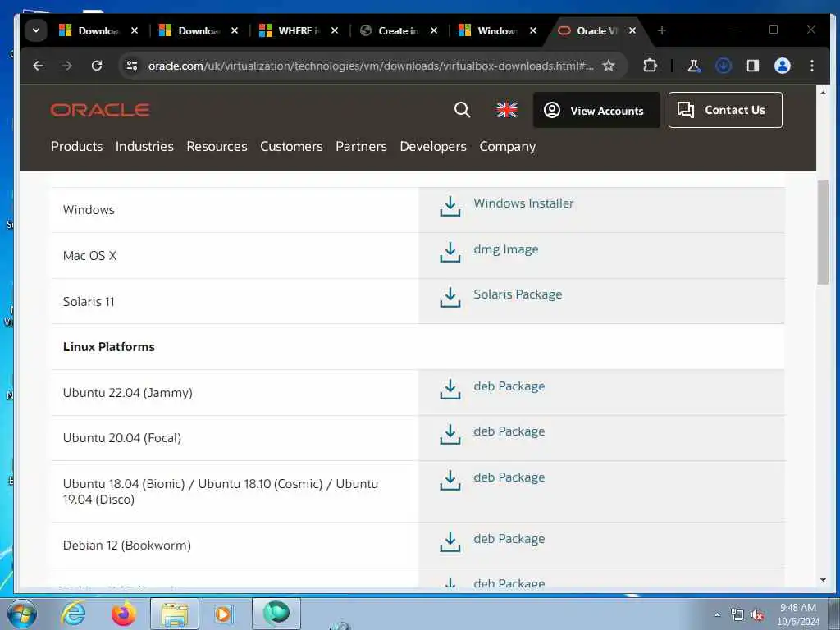Bookmark this page with the star icon

(609, 66)
